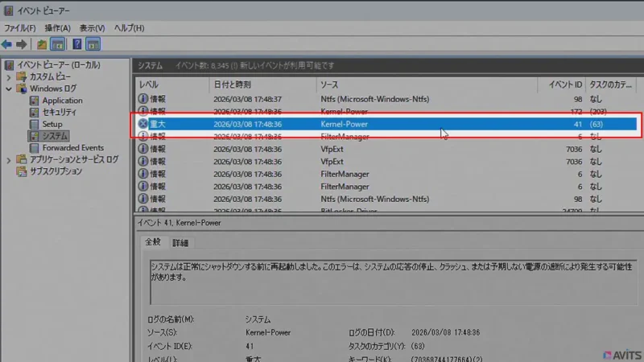
Task: Select the Kernel-Power event ID 172 row
Action: (x=386, y=111)
